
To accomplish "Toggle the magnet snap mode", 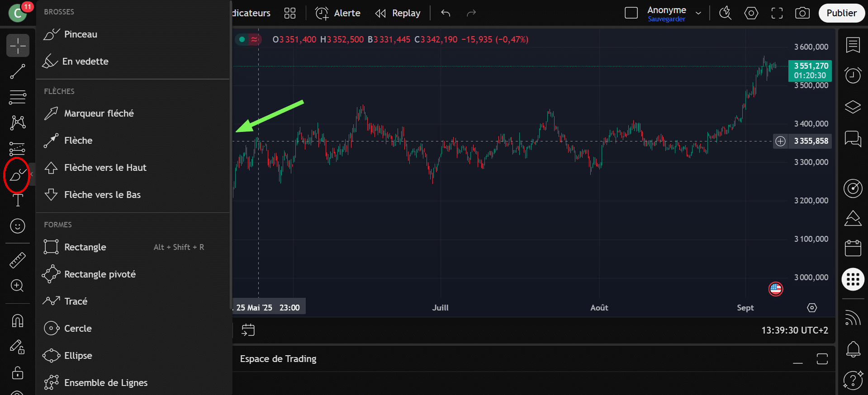I will point(18,321).
